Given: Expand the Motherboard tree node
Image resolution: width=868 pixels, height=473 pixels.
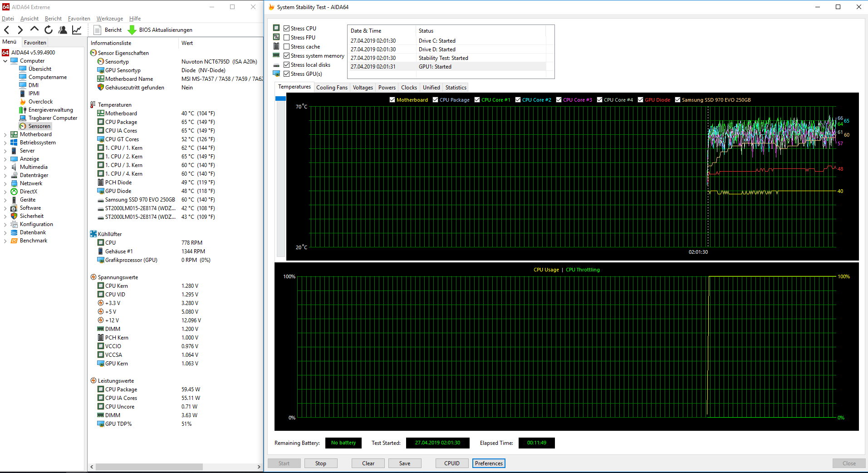Looking at the screenshot, I should [x=5, y=134].
